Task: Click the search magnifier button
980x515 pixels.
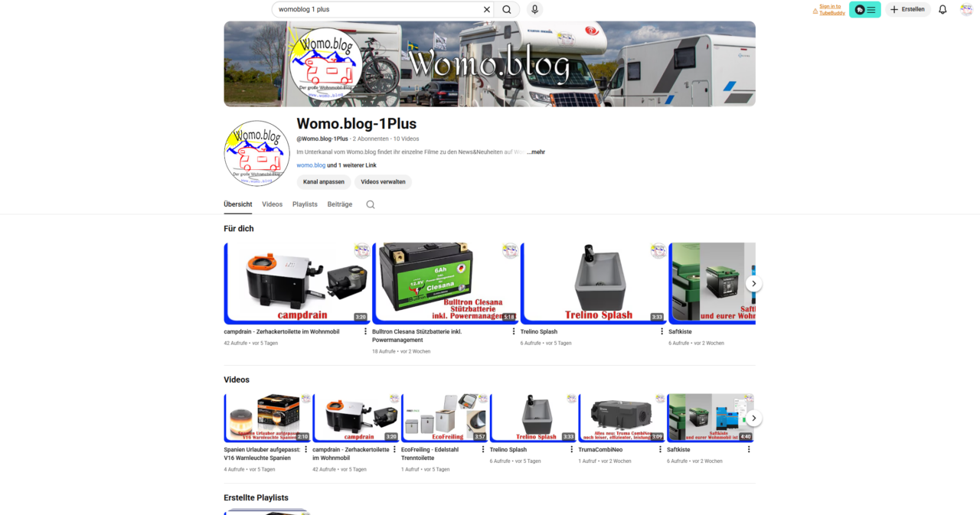Action: (x=507, y=9)
